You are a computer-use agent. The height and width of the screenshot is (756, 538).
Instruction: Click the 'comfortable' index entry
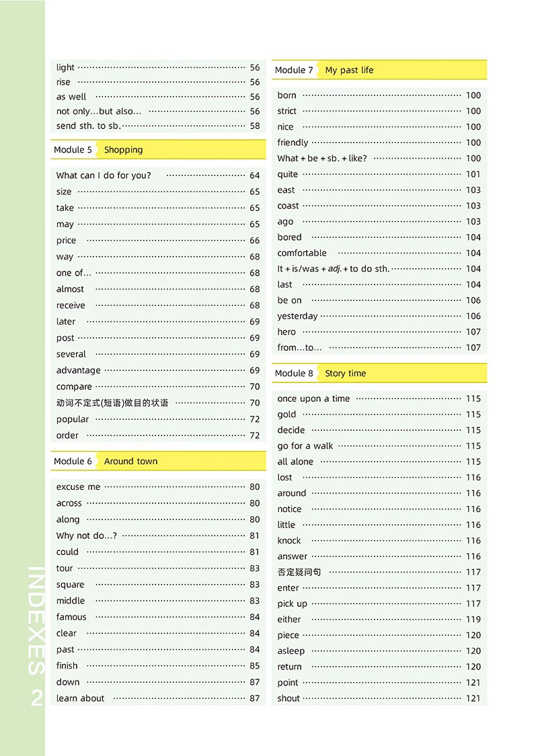pos(302,253)
